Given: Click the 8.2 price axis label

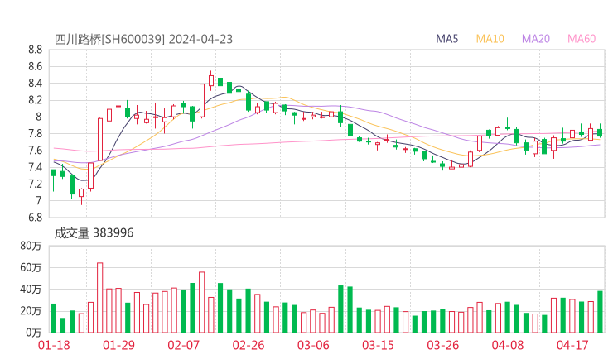Looking at the screenshot, I should (x=35, y=100).
